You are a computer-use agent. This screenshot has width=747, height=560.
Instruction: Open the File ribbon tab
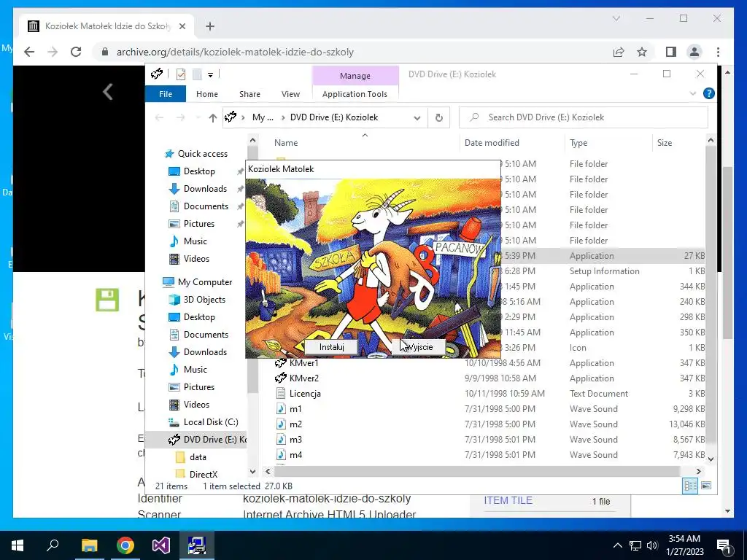[x=166, y=94]
